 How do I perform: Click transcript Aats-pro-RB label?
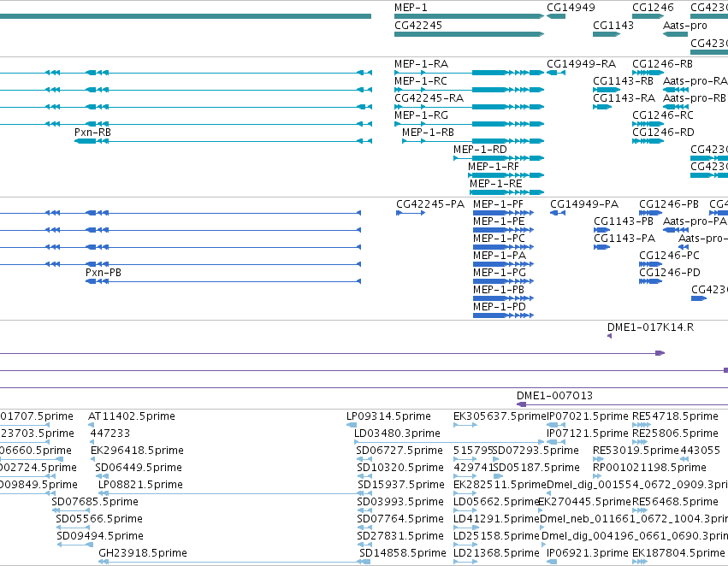[x=694, y=98]
